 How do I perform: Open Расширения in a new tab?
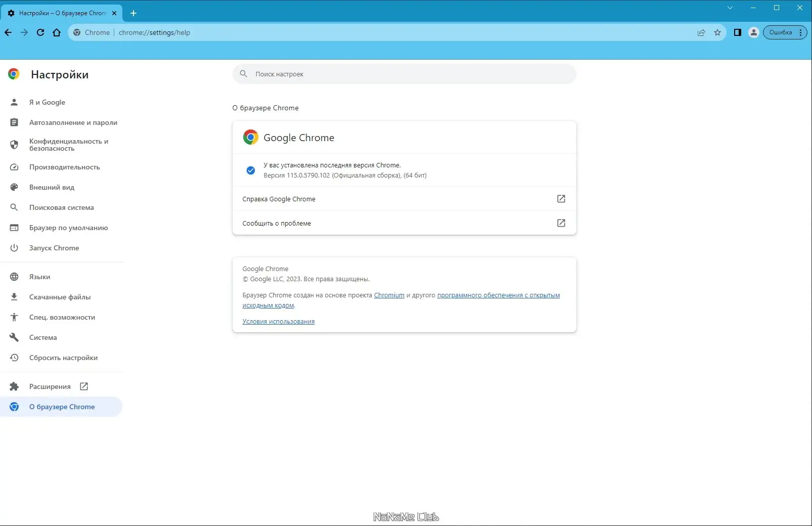coord(61,386)
